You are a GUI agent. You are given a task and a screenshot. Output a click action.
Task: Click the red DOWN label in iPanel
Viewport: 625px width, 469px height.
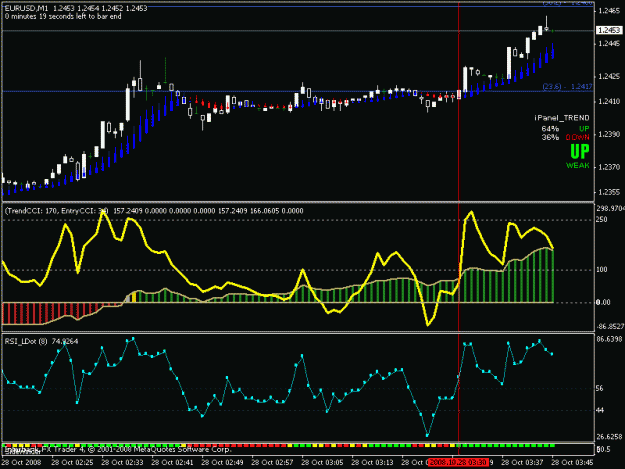pyautogui.click(x=577, y=137)
